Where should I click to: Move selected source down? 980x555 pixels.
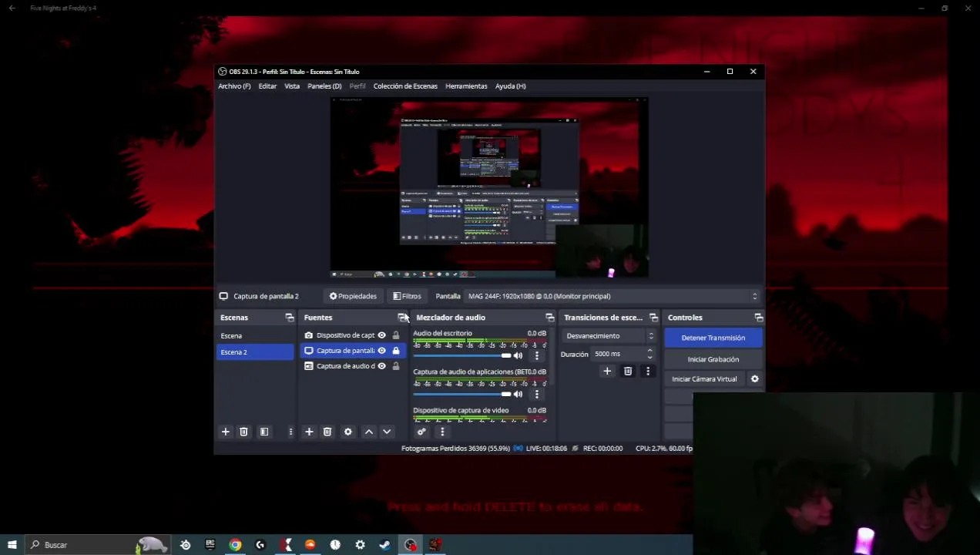click(387, 432)
